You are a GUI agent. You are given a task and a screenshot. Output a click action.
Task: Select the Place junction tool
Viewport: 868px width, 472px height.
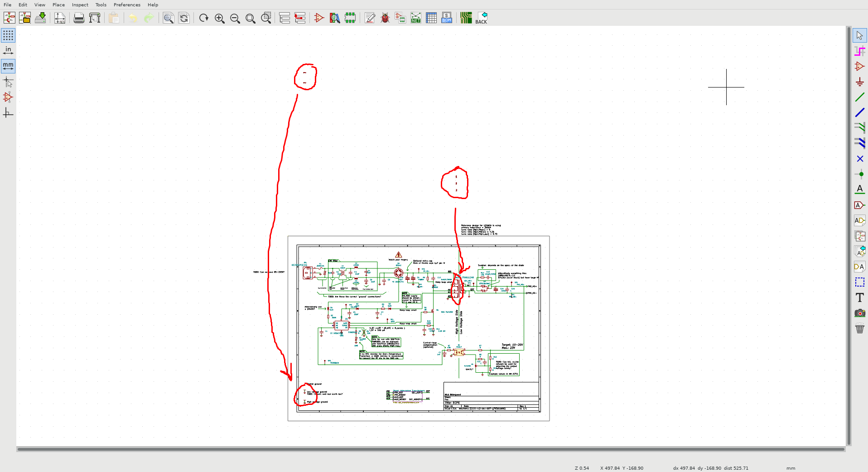tap(859, 174)
